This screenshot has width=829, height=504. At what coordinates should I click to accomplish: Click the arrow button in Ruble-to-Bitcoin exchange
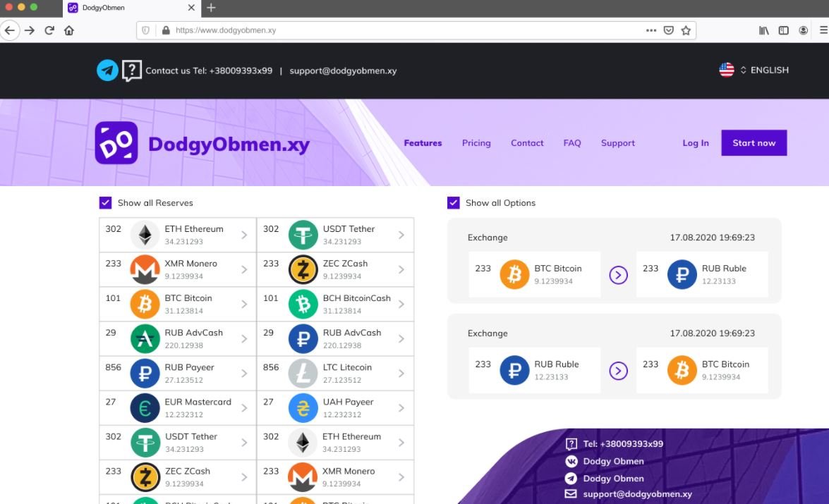click(618, 371)
